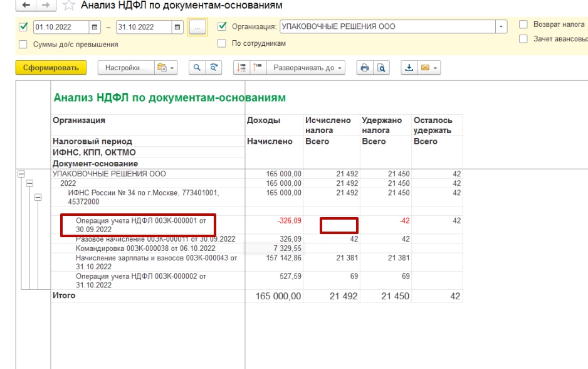Image resolution: width=588 pixels, height=369 pixels.
Task: Open 'Разворачивать до' dropdown
Action: point(306,68)
